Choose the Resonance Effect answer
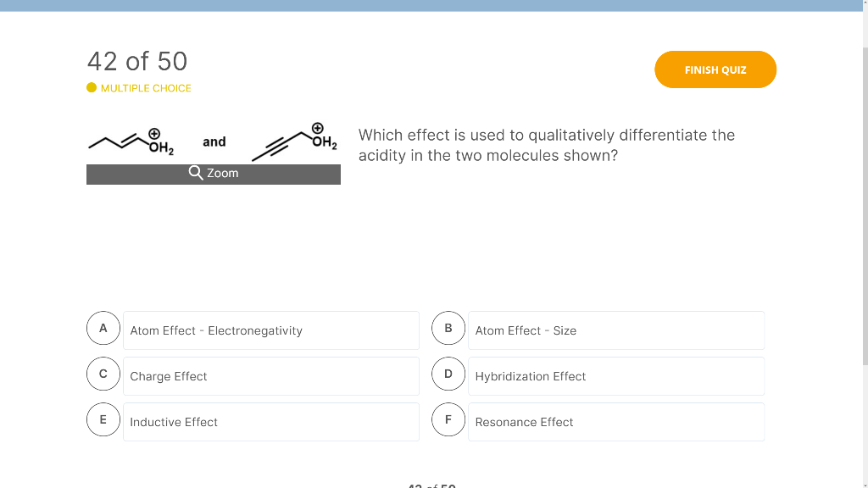The width and height of the screenshot is (868, 488). coord(616,422)
